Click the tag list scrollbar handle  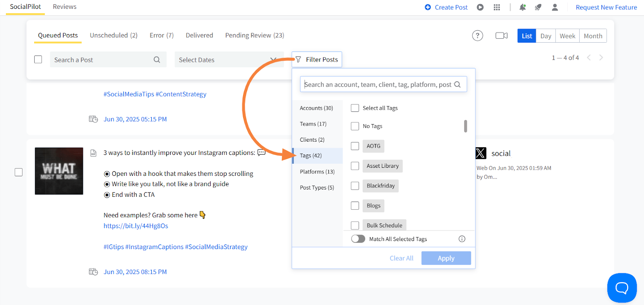[x=466, y=126]
